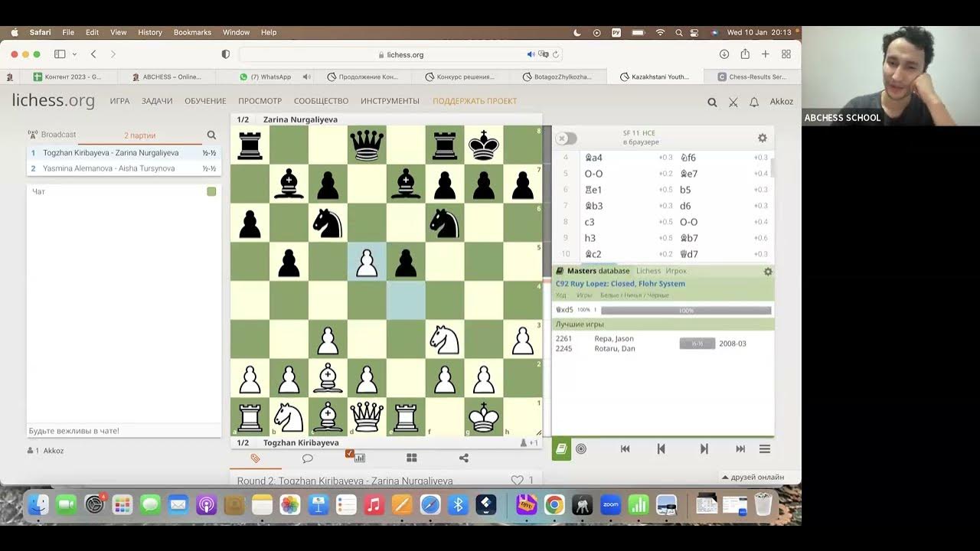Click the Qxd5 move row in explorer

point(663,310)
